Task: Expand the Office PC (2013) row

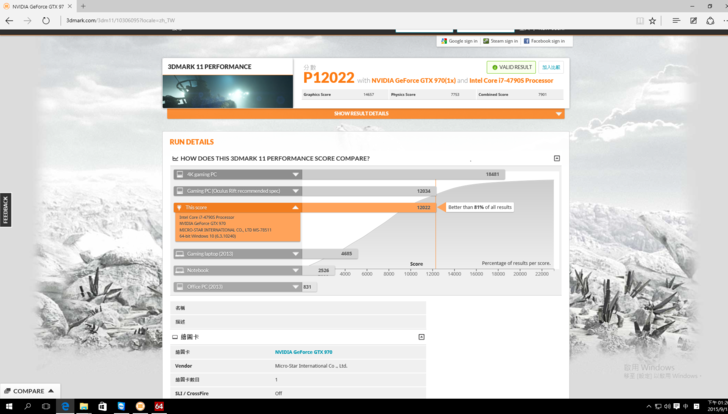Action: pyautogui.click(x=238, y=287)
